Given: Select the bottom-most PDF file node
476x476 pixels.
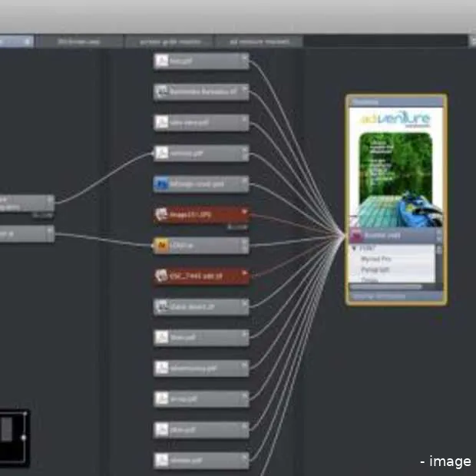Looking at the screenshot, I should tap(201, 460).
